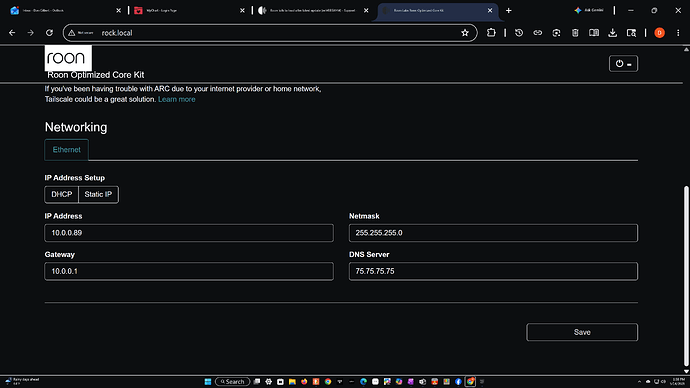This screenshot has height=388, width=690.
Task: Open the Windows Start menu
Action: coord(208,381)
